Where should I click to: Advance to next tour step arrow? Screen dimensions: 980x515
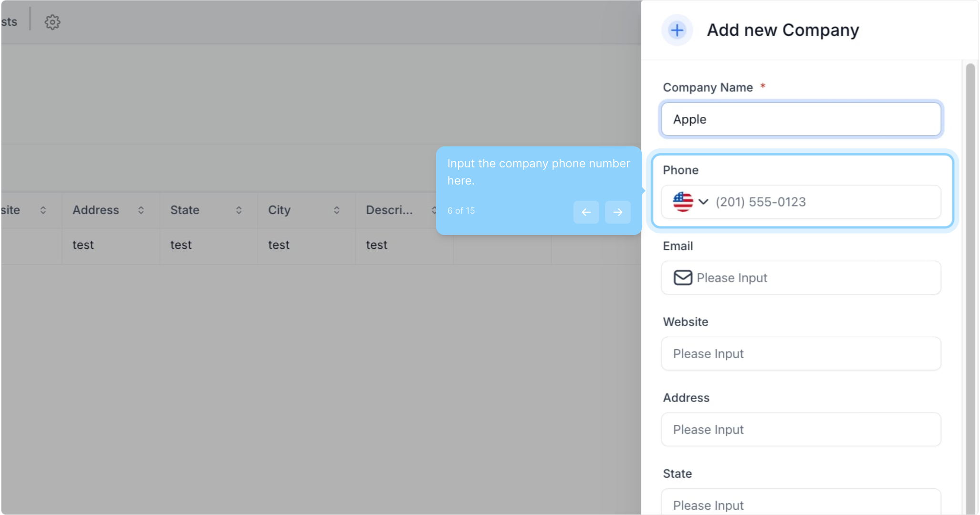tap(617, 212)
